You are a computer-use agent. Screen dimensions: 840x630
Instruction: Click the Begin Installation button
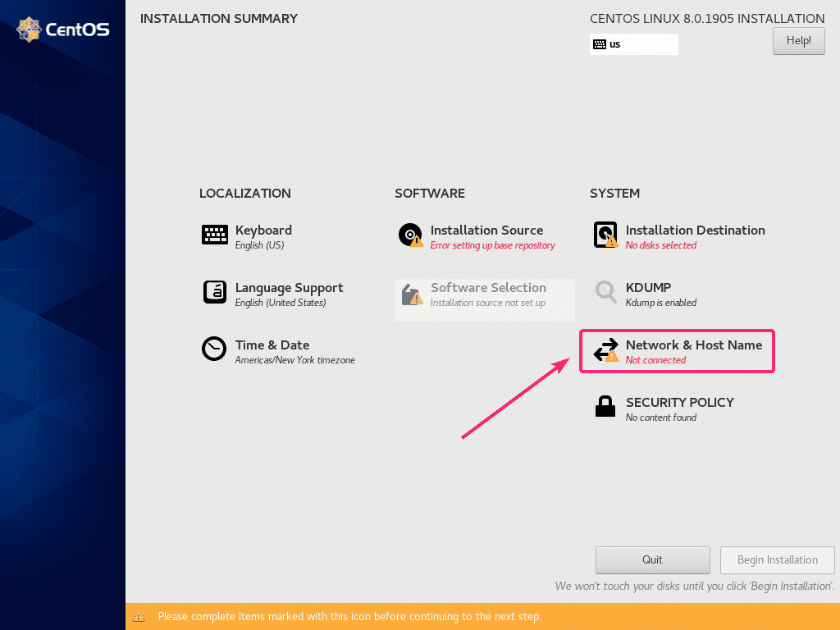[777, 559]
